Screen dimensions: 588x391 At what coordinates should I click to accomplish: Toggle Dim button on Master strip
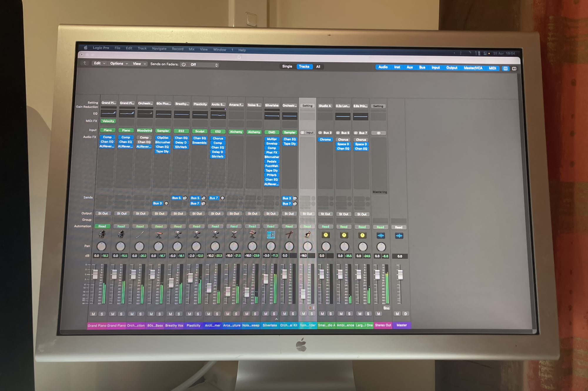click(406, 314)
